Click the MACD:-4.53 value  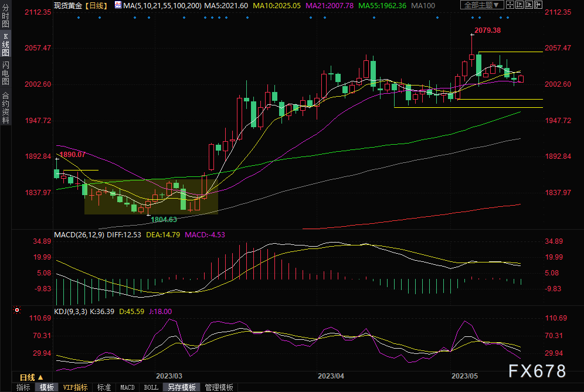pos(205,235)
